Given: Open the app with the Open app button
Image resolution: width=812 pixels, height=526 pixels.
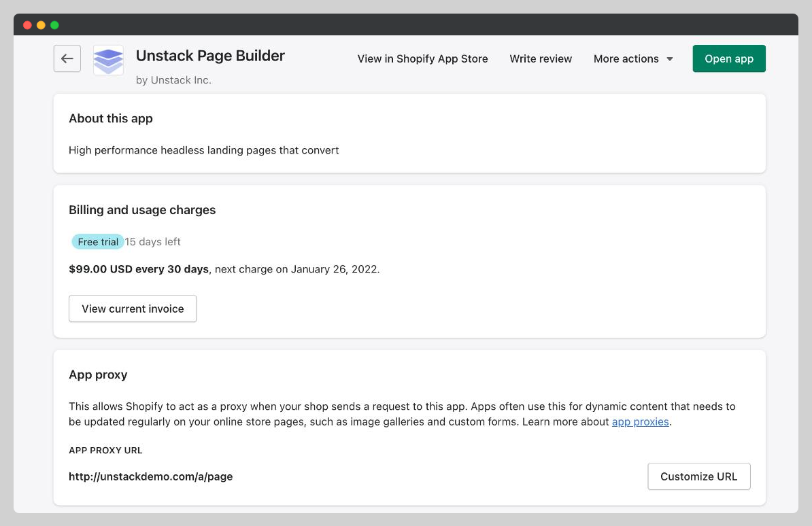Looking at the screenshot, I should coord(728,58).
